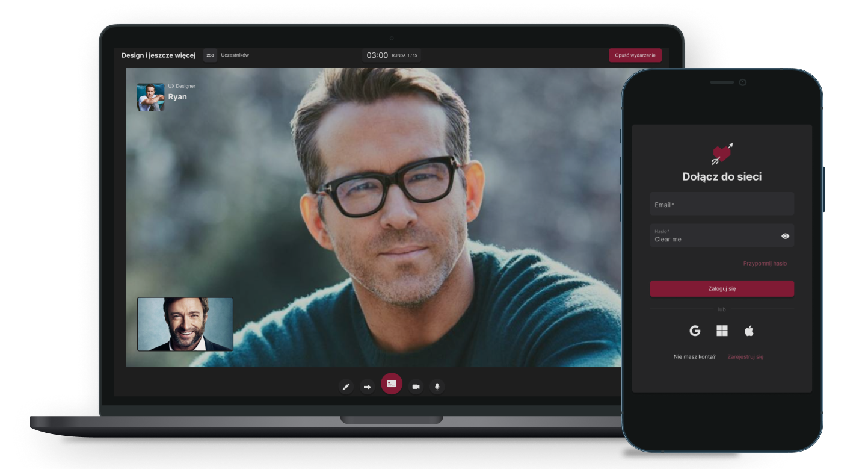Focus the Email input field
Image resolution: width=868 pixels, height=469 pixels.
[722, 204]
